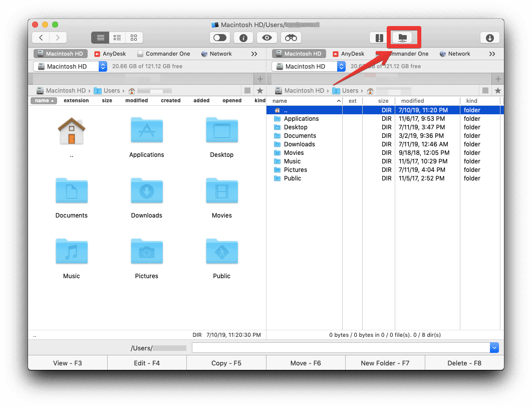
Task: Select Macintosh HD tab in left panel
Action: click(61, 54)
